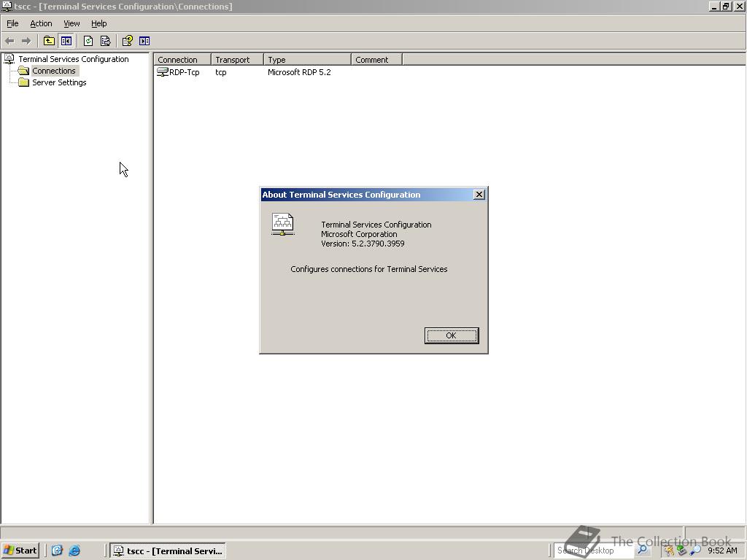The width and height of the screenshot is (747, 560).
Task: Open the View menu
Action: coord(71,23)
